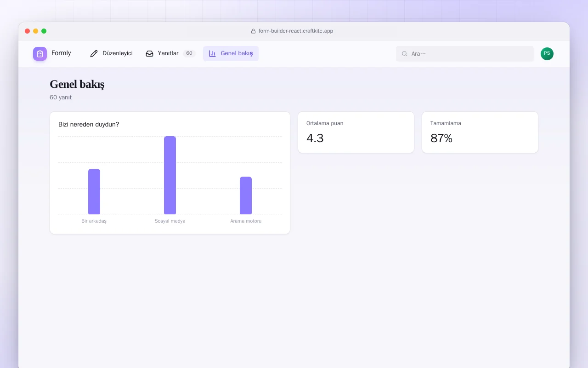Screen dimensions: 588x368
Task: Click the yellow minimize window button
Action: pos(36,31)
